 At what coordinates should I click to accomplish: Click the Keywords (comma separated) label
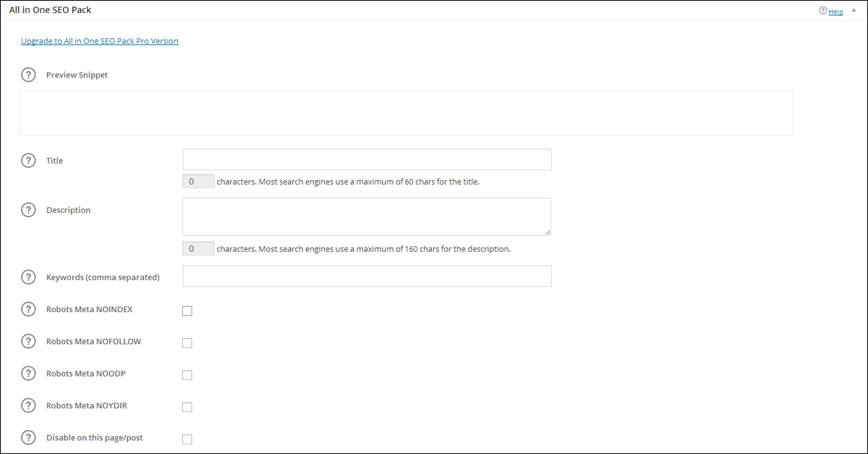pyautogui.click(x=103, y=277)
